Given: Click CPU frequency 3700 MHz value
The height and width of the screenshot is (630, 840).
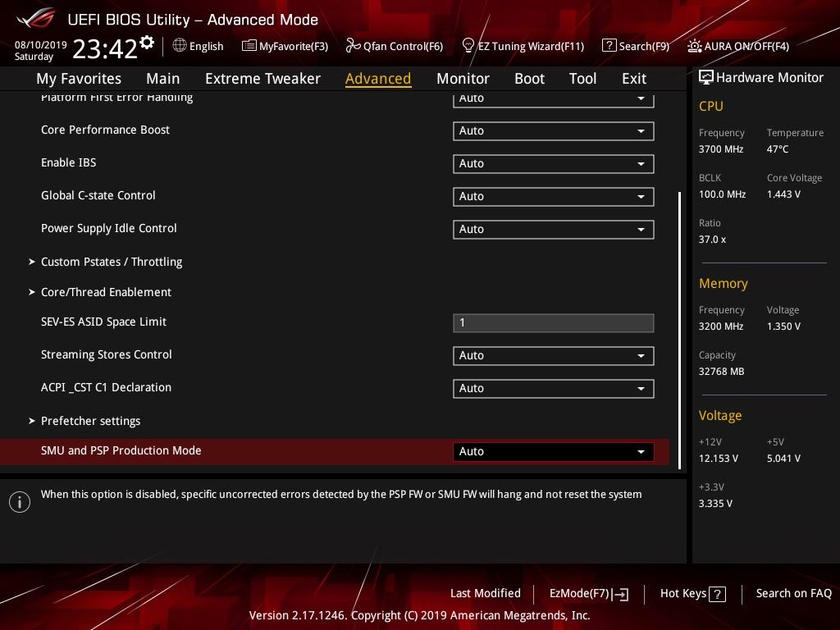Looking at the screenshot, I should coord(720,149).
